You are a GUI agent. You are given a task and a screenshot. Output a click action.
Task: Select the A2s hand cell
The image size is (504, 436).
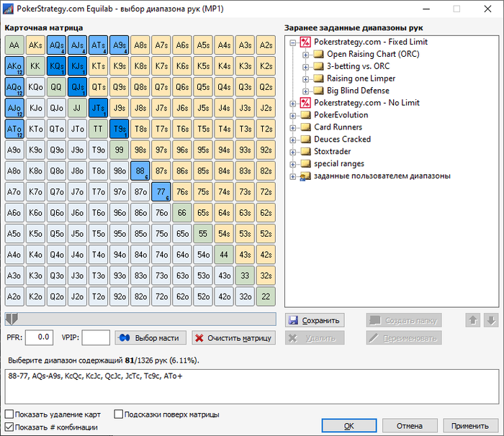tap(266, 45)
